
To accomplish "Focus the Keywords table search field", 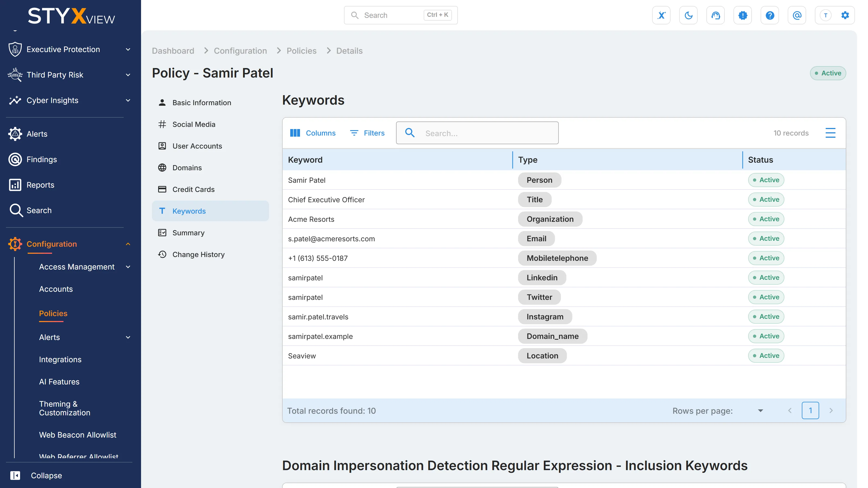I will click(x=477, y=133).
